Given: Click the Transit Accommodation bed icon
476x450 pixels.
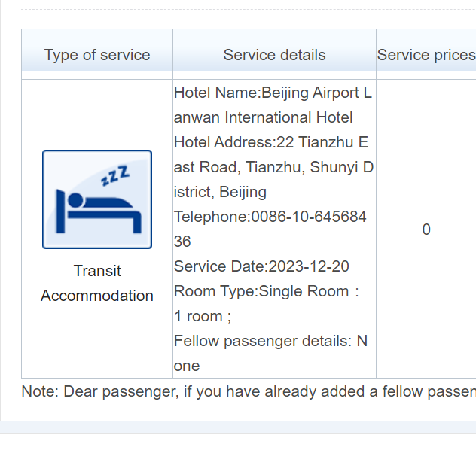Looking at the screenshot, I should [97, 199].
